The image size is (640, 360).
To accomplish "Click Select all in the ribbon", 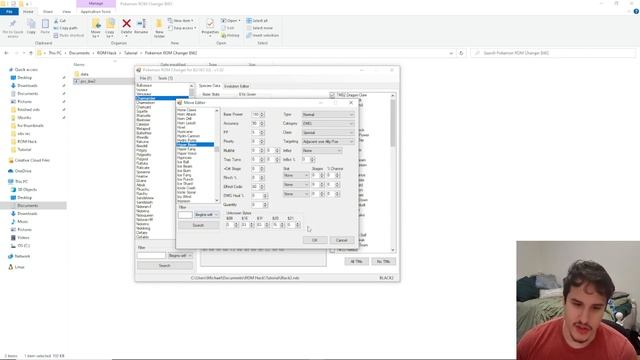I will (257, 20).
